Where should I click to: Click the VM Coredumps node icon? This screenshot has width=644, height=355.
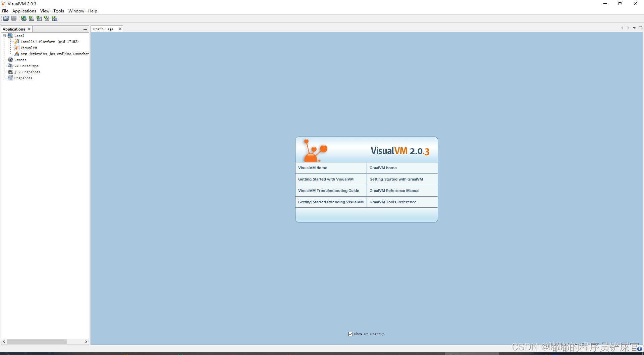[10, 66]
